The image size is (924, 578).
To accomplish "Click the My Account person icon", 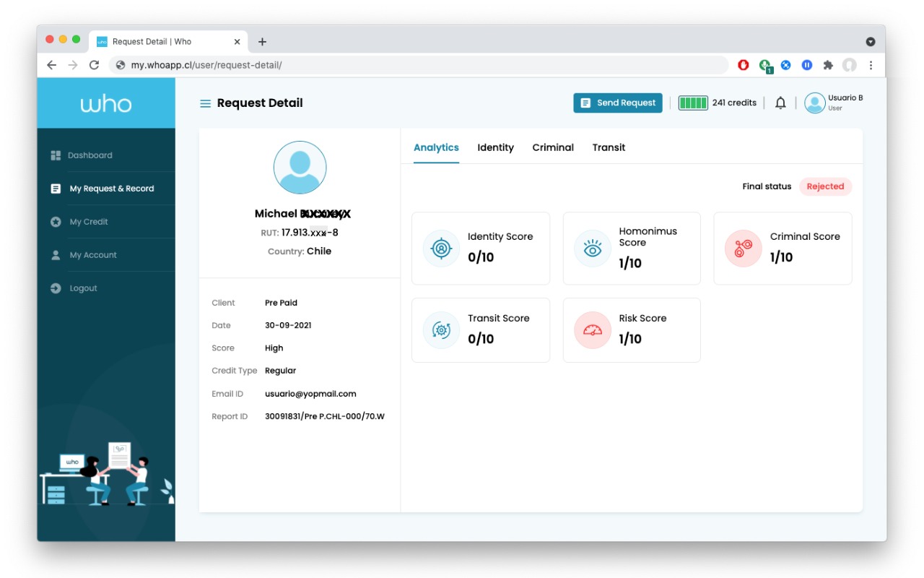I will pyautogui.click(x=56, y=255).
